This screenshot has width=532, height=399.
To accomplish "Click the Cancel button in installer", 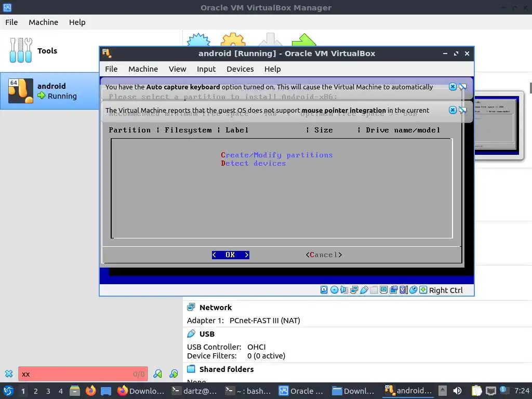I will click(324, 255).
